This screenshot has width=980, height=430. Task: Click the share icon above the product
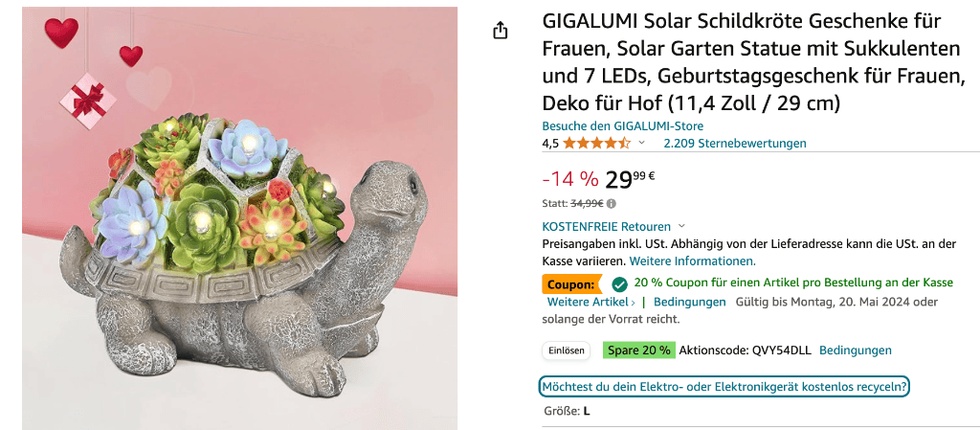[x=500, y=31]
